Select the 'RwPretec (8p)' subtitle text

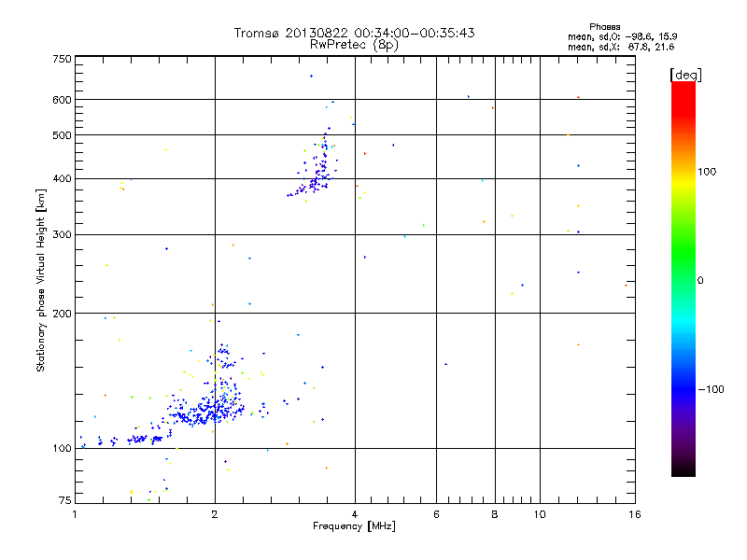354,45
